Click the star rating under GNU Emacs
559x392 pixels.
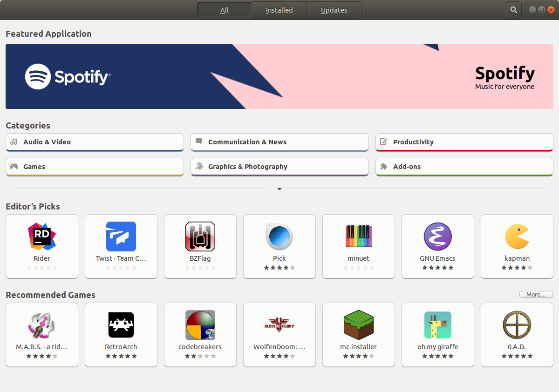click(x=438, y=268)
